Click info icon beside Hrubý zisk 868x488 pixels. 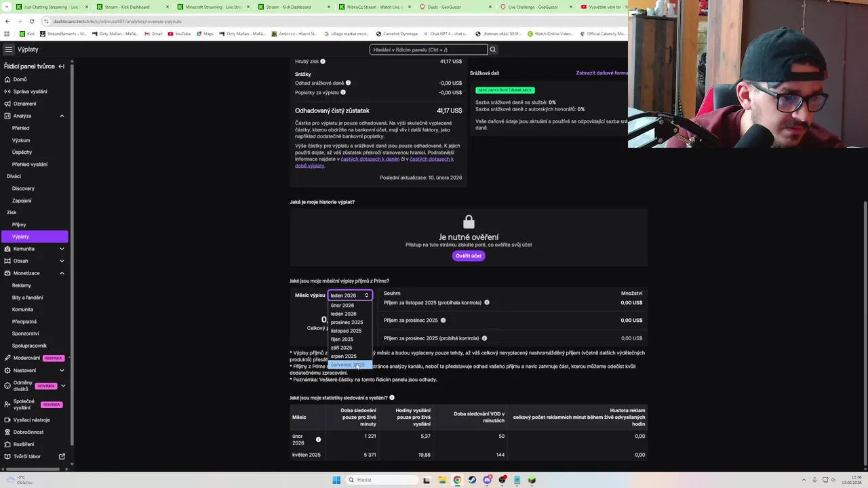point(323,61)
